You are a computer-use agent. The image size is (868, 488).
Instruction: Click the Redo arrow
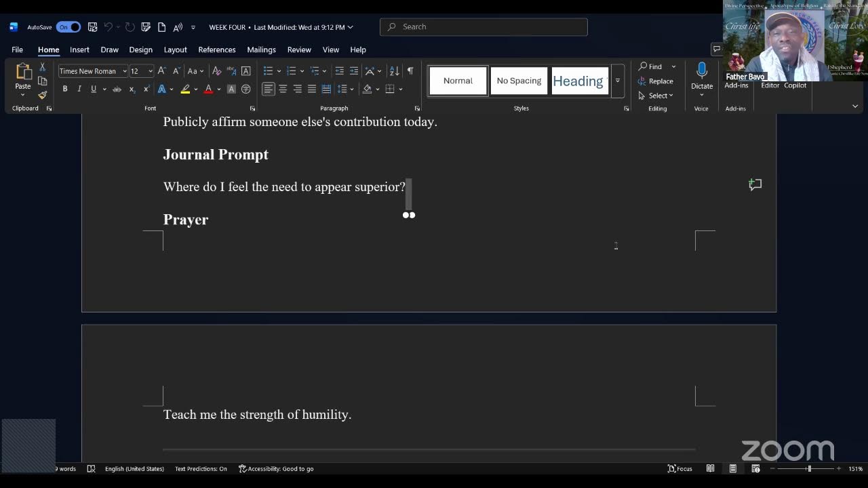(x=130, y=27)
